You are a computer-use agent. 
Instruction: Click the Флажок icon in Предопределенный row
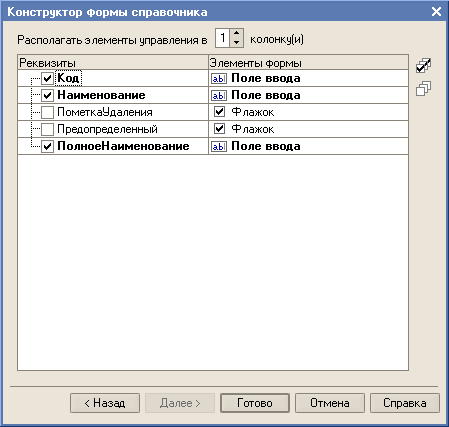(219, 129)
